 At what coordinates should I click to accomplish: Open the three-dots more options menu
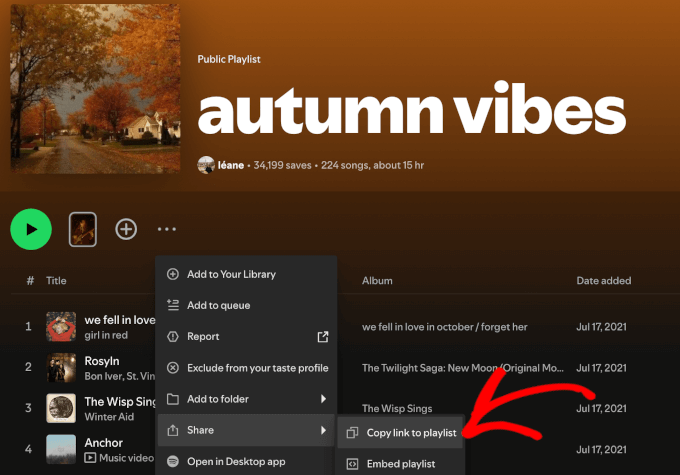pyautogui.click(x=167, y=229)
